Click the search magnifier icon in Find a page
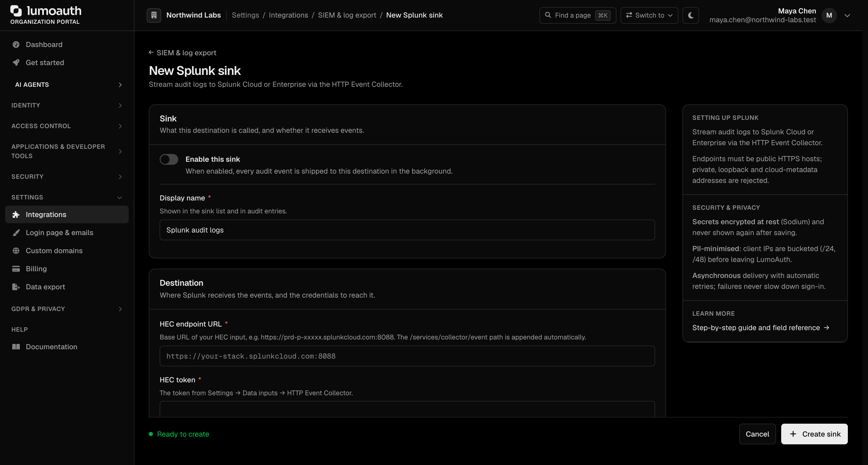 pos(548,15)
